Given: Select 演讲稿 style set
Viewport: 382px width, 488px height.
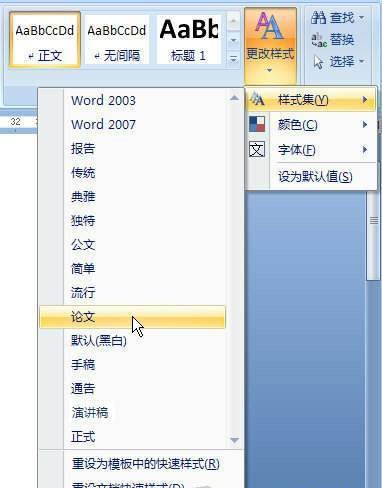Looking at the screenshot, I should click(x=132, y=413).
